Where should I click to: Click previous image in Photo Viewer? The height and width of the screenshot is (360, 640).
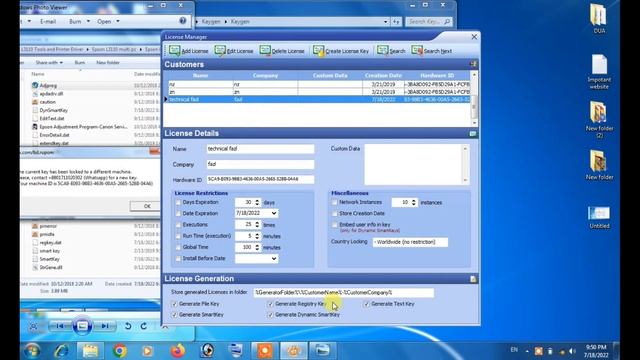60,326
